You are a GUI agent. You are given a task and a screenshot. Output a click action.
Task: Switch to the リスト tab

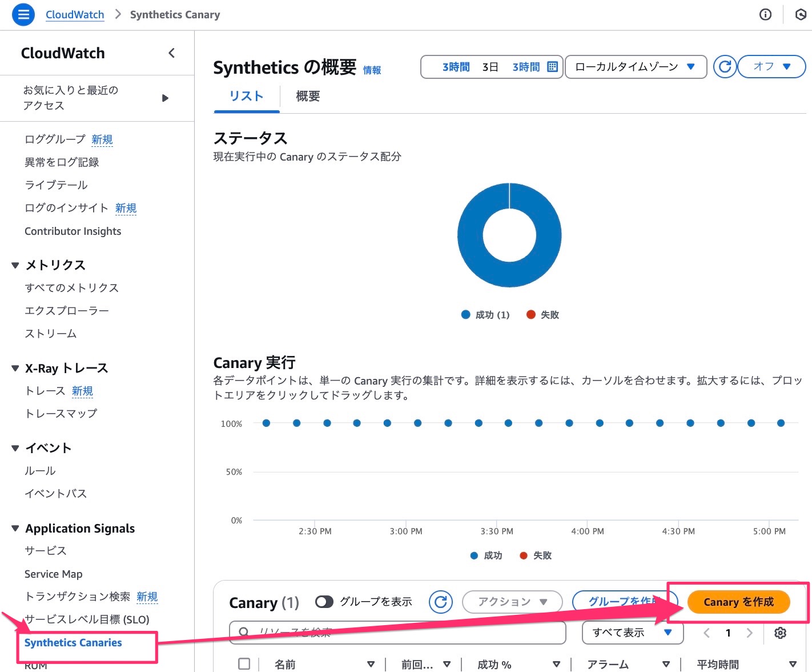246,96
